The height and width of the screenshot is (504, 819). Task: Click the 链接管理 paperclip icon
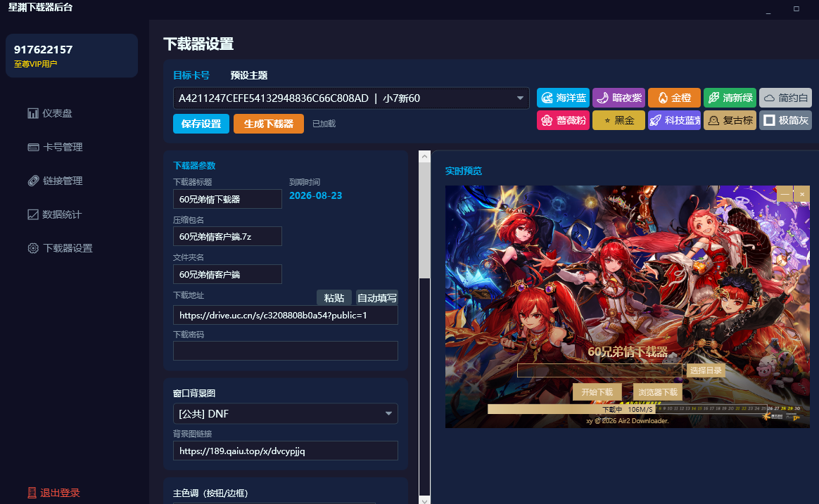point(33,181)
